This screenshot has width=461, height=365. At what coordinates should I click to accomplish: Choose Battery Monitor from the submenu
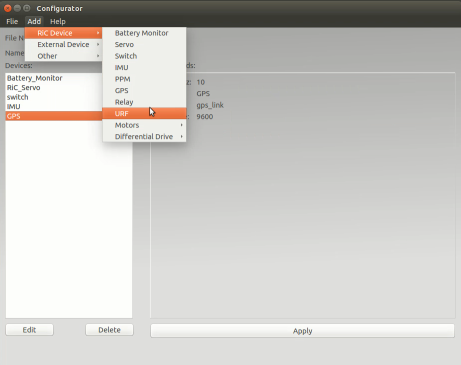[144, 33]
